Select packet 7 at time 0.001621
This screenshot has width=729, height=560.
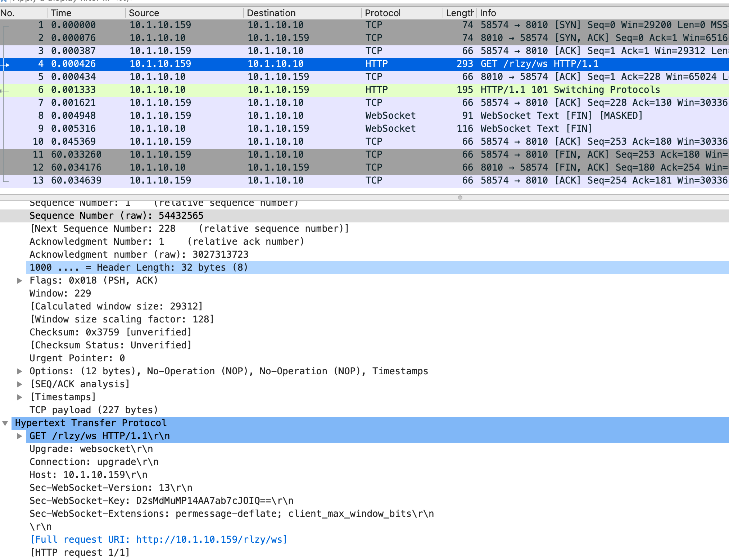(x=364, y=103)
